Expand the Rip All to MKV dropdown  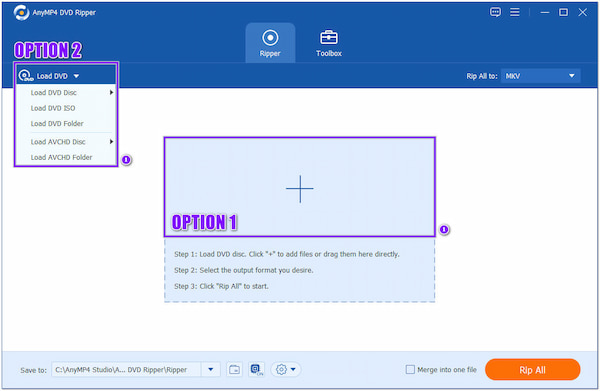[540, 76]
